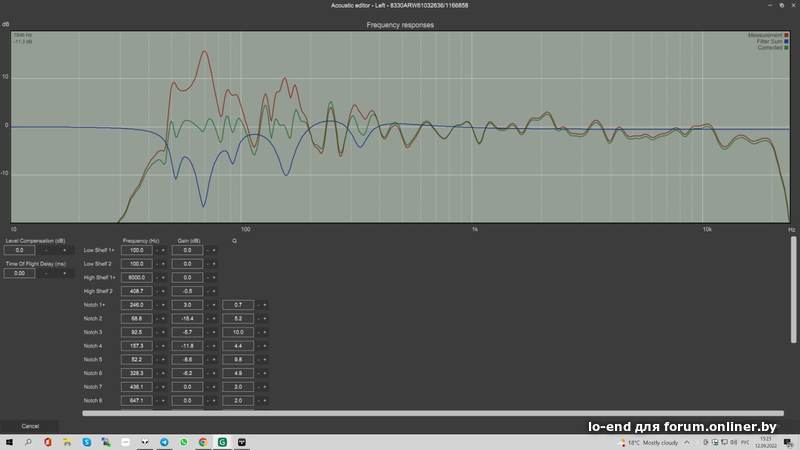800x450 pixels.
Task: Increase Time Of Flight Delay with plus
Action: 64,273
